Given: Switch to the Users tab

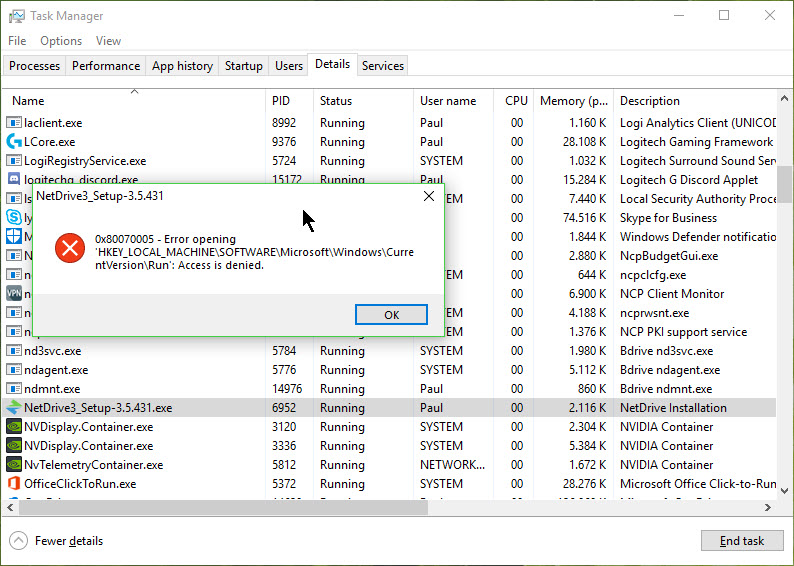Looking at the screenshot, I should (x=289, y=66).
